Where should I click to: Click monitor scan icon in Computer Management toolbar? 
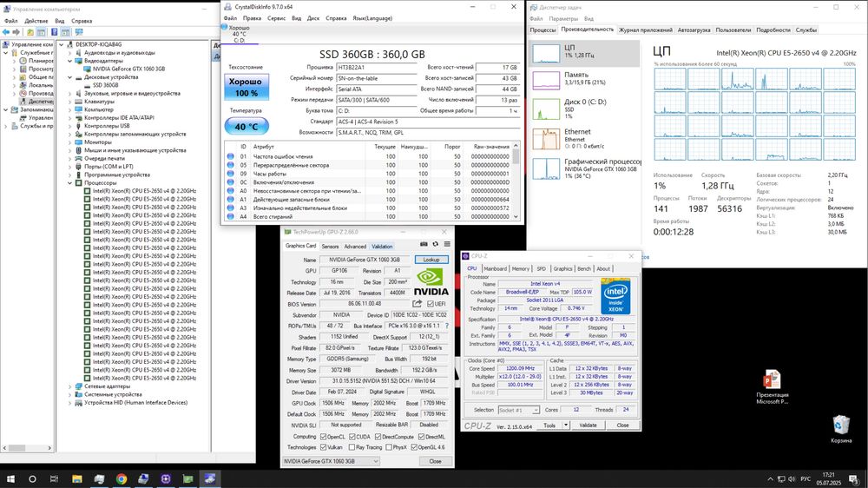click(x=79, y=32)
